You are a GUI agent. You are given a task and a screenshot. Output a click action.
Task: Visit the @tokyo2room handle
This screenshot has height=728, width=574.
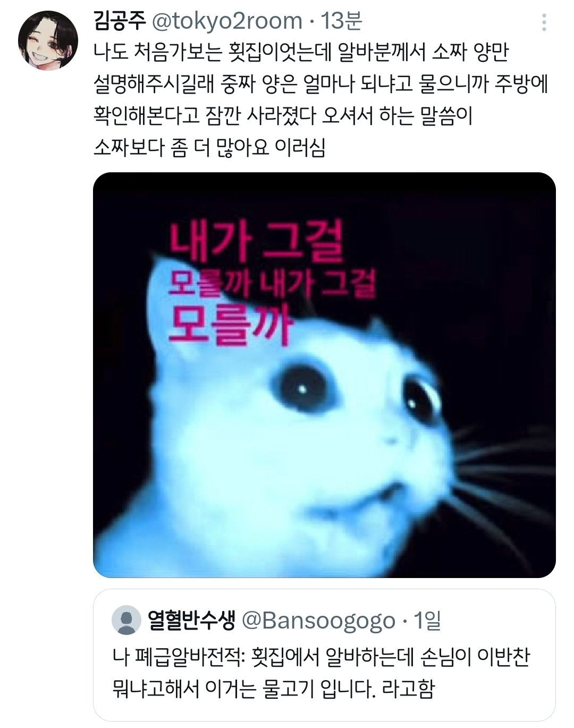(227, 21)
